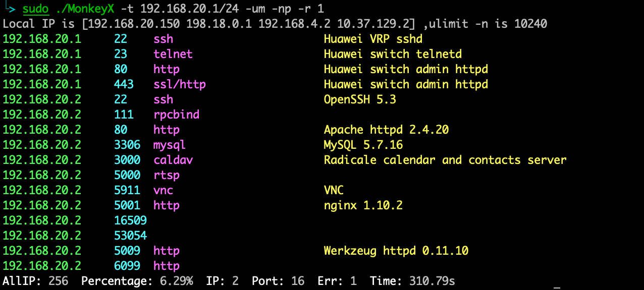The width and height of the screenshot is (644, 290).
Task: Click the rpcbind service name
Action: 176,114
